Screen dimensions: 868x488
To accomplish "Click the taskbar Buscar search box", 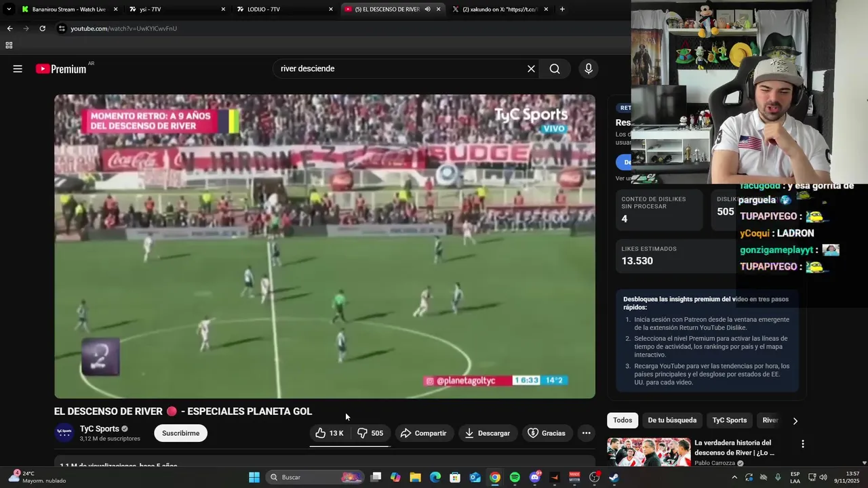I will pos(315,477).
